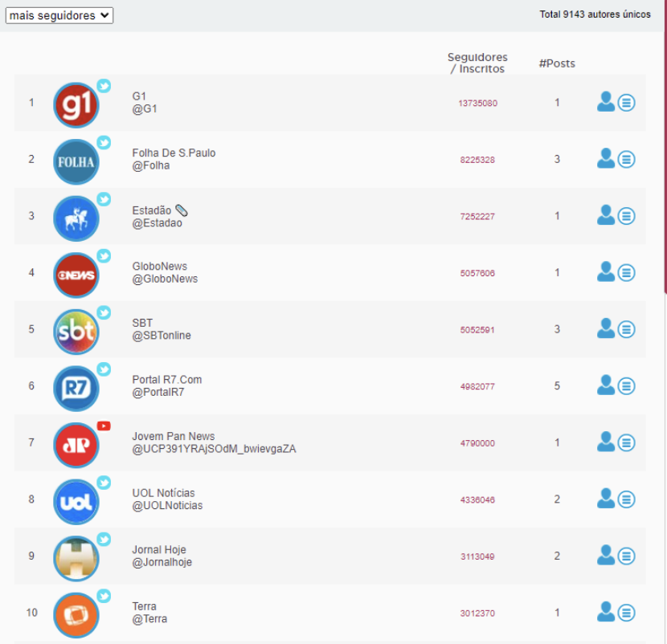The height and width of the screenshot is (644, 667).
Task: Open the posts list icon for GloboNews
Action: [x=627, y=273]
